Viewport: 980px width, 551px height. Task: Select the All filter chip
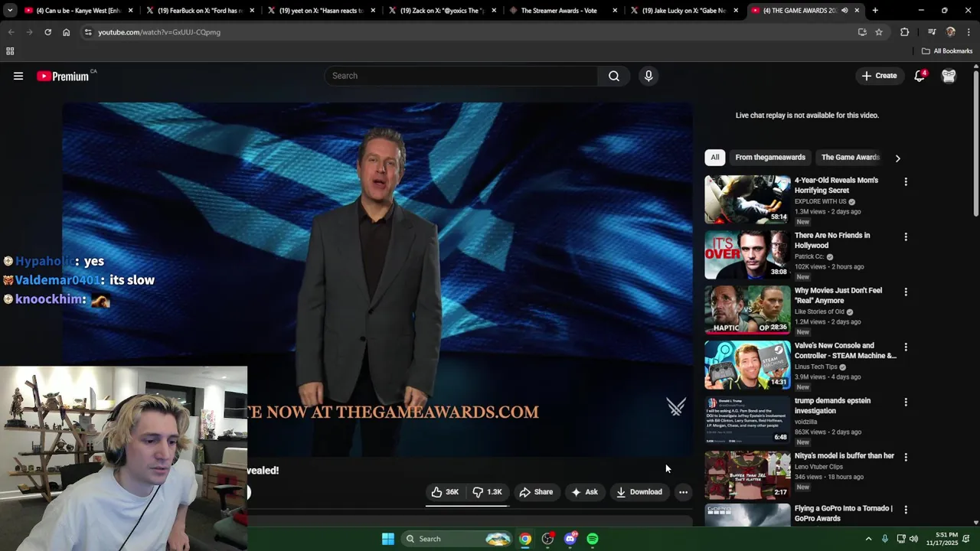tap(714, 157)
